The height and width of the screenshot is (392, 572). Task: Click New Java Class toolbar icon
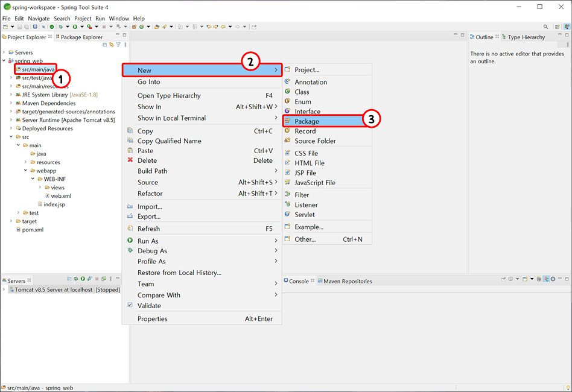tap(142, 27)
